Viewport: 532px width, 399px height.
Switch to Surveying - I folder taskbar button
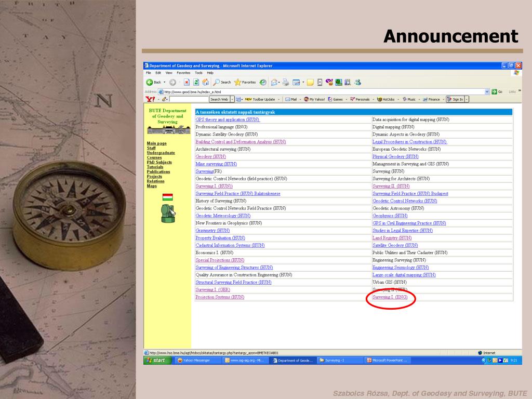coord(340,361)
